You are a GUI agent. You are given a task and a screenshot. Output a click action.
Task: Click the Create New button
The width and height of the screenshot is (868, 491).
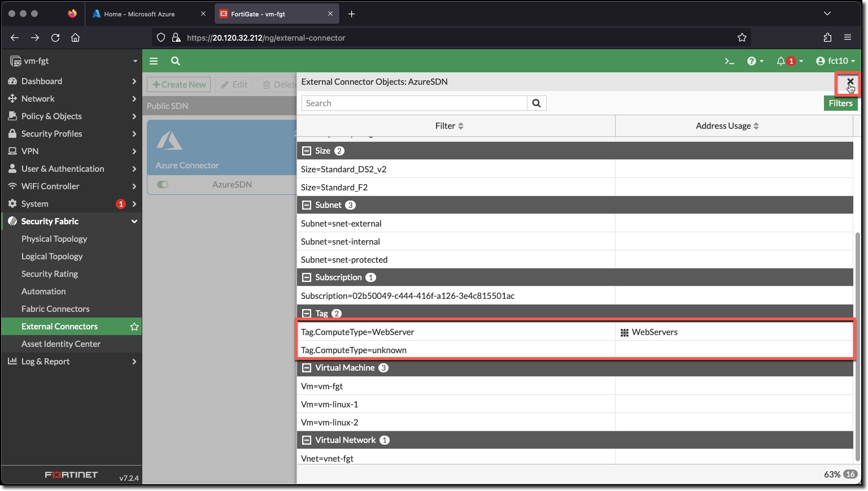[179, 85]
